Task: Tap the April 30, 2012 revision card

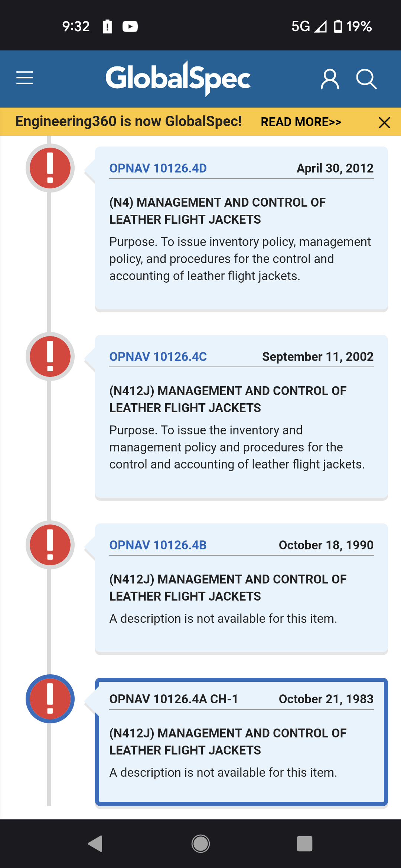Action: point(241,229)
